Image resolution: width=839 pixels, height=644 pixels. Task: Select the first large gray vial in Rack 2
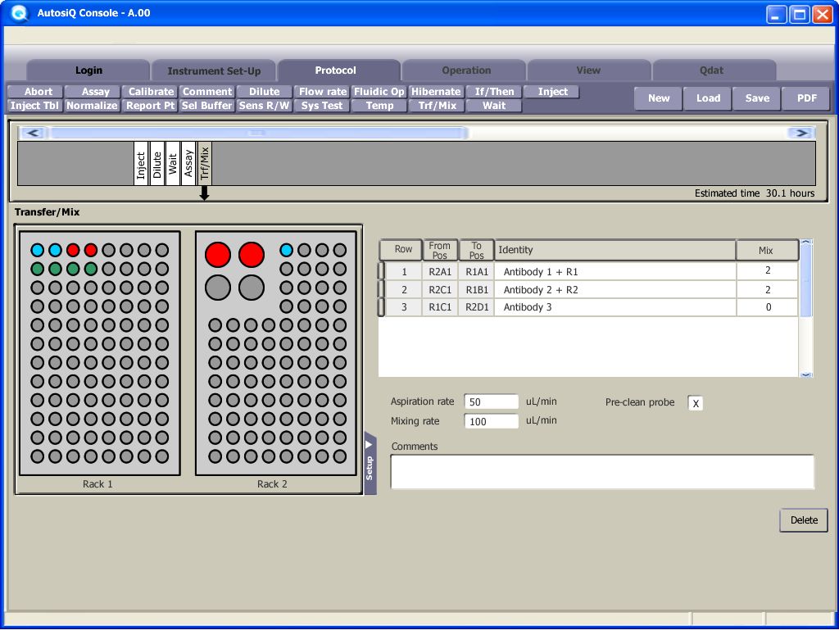pos(218,287)
